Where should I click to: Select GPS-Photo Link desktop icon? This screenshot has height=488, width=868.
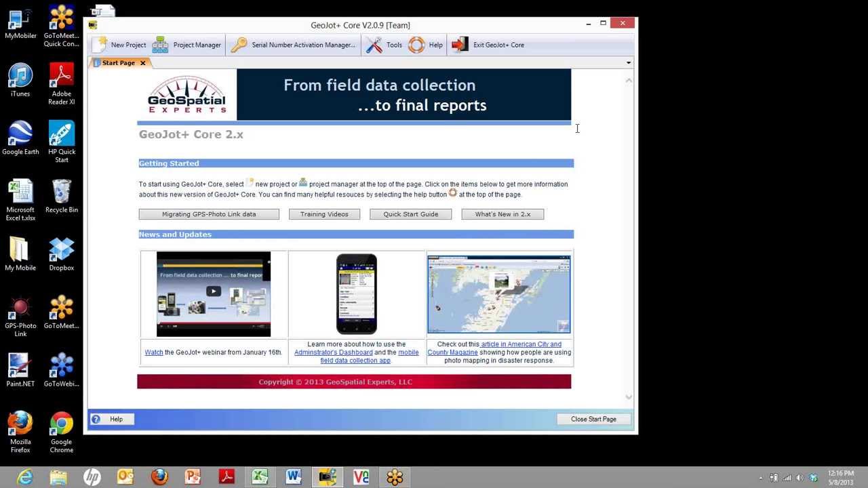pyautogui.click(x=20, y=317)
